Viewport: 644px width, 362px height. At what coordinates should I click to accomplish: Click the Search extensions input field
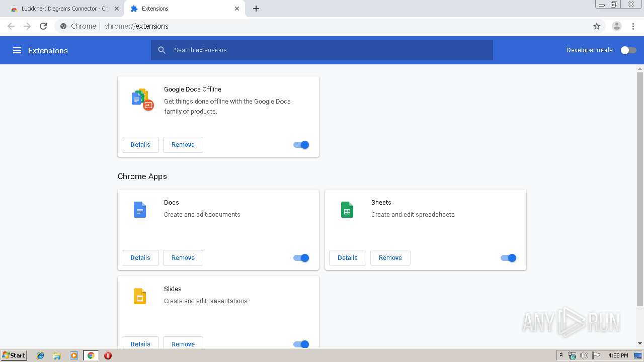point(322,50)
